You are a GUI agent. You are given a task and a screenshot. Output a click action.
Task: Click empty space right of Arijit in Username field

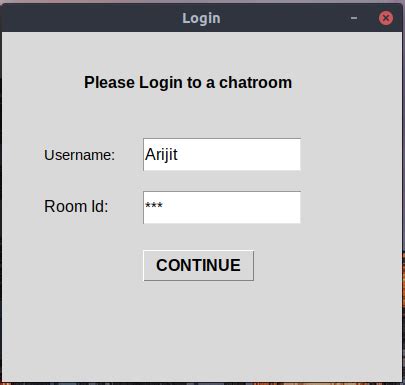238,154
